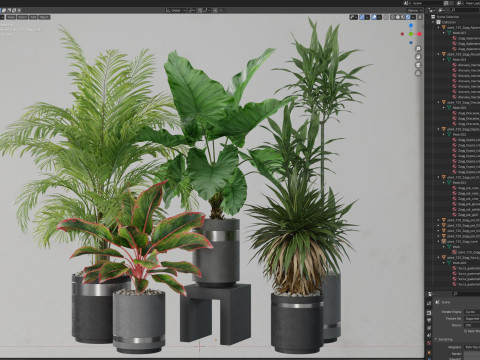Switch to wireframe viewport shading
The width and height of the screenshot is (480, 360).
(x=393, y=17)
